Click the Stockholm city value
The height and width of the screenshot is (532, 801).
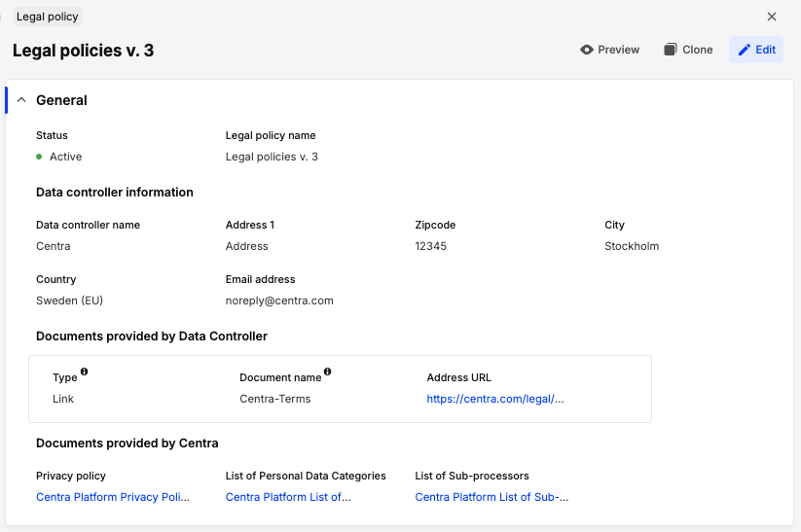(x=632, y=246)
